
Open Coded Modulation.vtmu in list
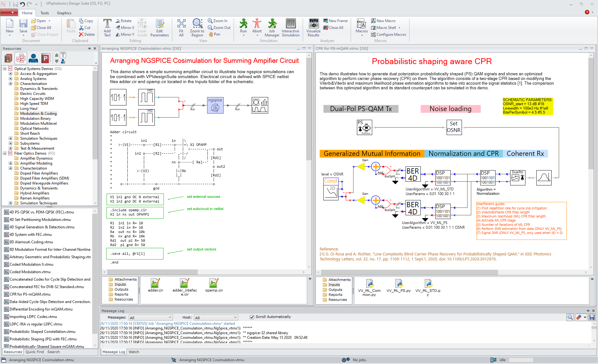point(30,272)
